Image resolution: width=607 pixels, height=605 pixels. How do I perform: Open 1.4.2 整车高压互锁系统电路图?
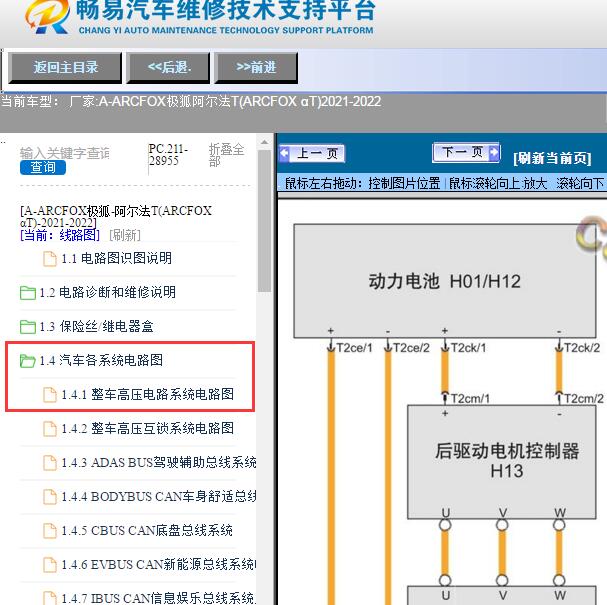coord(148,428)
